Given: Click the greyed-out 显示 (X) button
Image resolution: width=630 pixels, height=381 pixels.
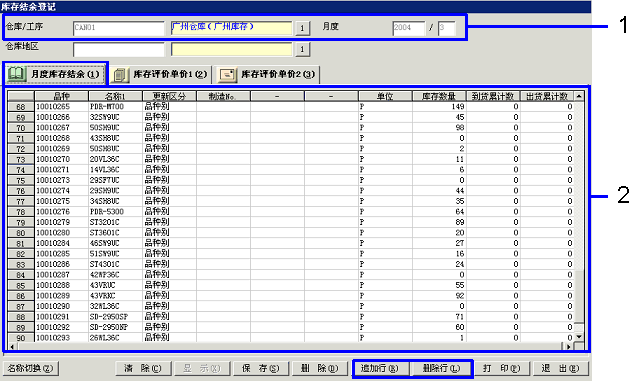Looking at the screenshot, I should [202, 368].
